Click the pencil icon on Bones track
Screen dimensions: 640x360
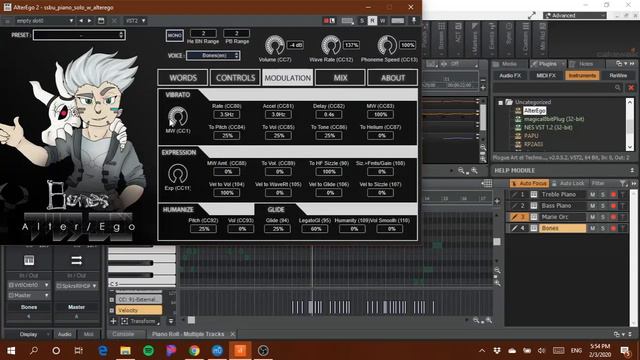tap(514, 228)
